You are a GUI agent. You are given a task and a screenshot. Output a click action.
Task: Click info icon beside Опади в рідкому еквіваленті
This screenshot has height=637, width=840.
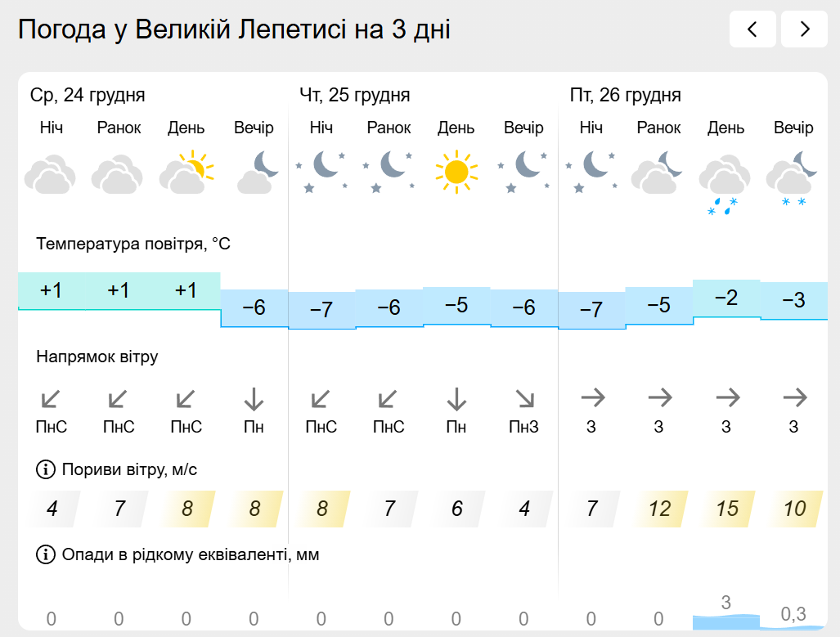click(x=45, y=555)
